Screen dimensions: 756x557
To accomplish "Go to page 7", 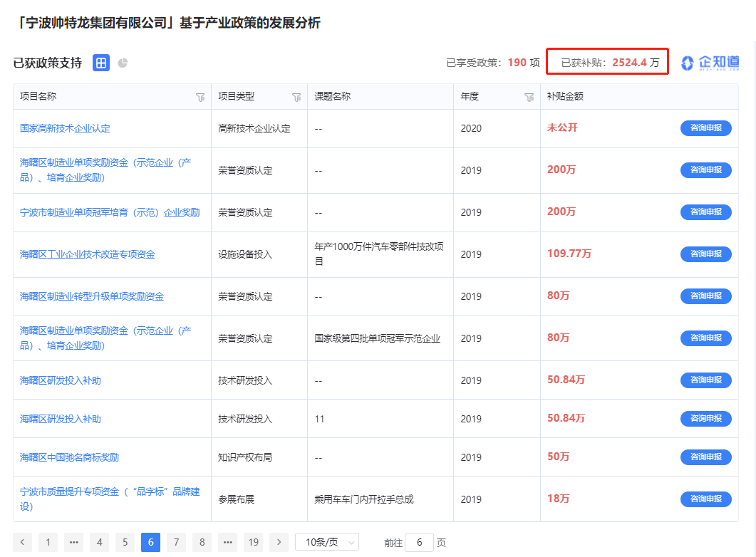I will tap(177, 542).
